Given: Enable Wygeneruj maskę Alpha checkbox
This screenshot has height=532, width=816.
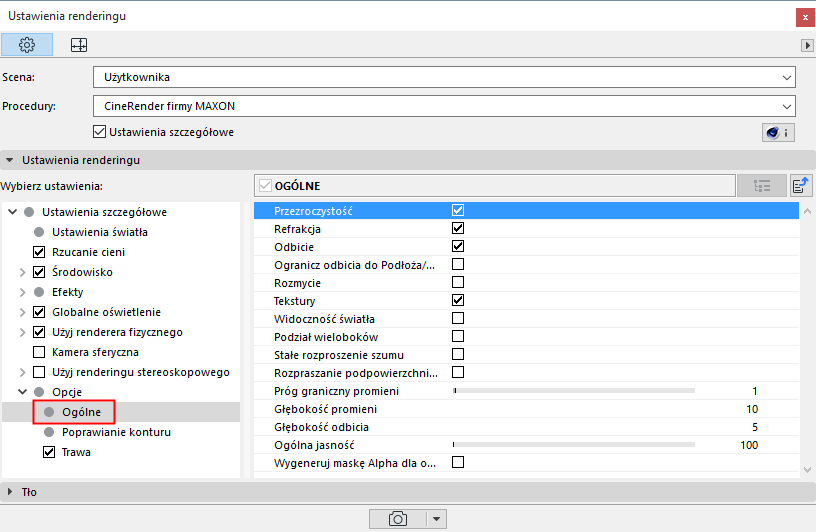Looking at the screenshot, I should 458,462.
